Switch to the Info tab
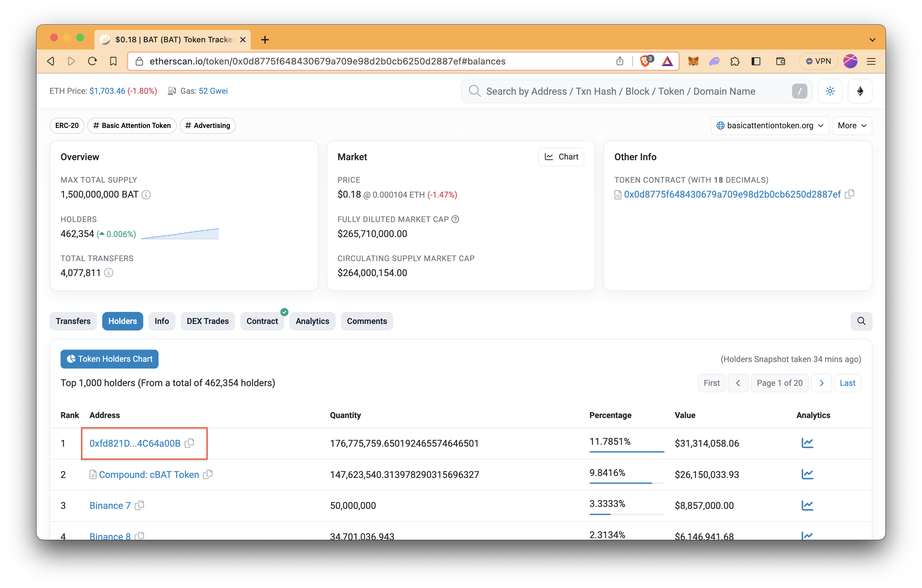 [161, 321]
